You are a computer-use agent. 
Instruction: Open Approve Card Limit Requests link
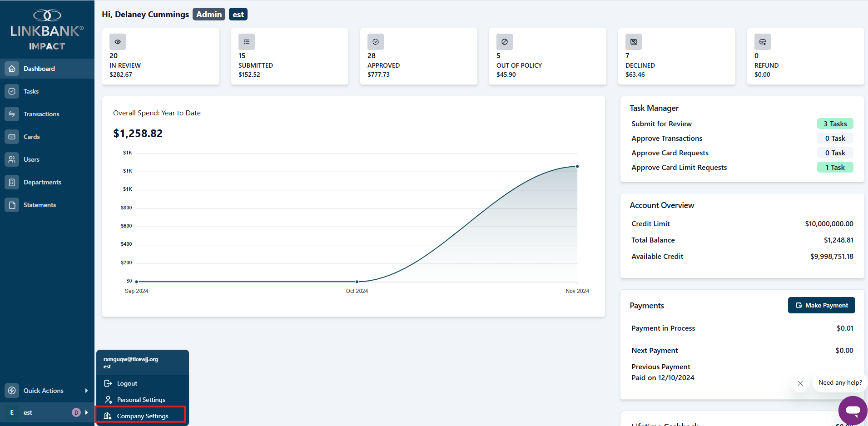[679, 167]
